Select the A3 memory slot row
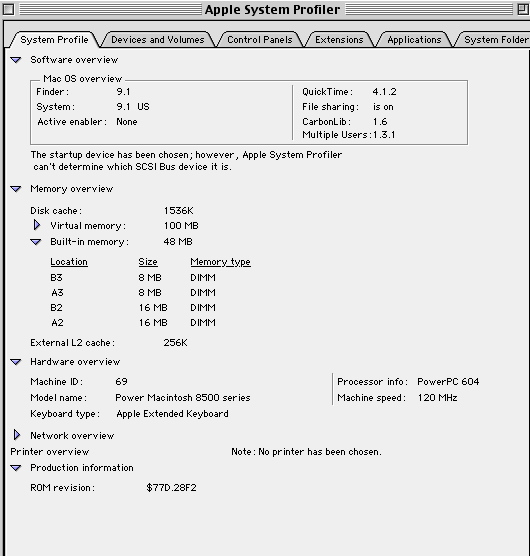This screenshot has height=556, width=530. pyautogui.click(x=133, y=293)
